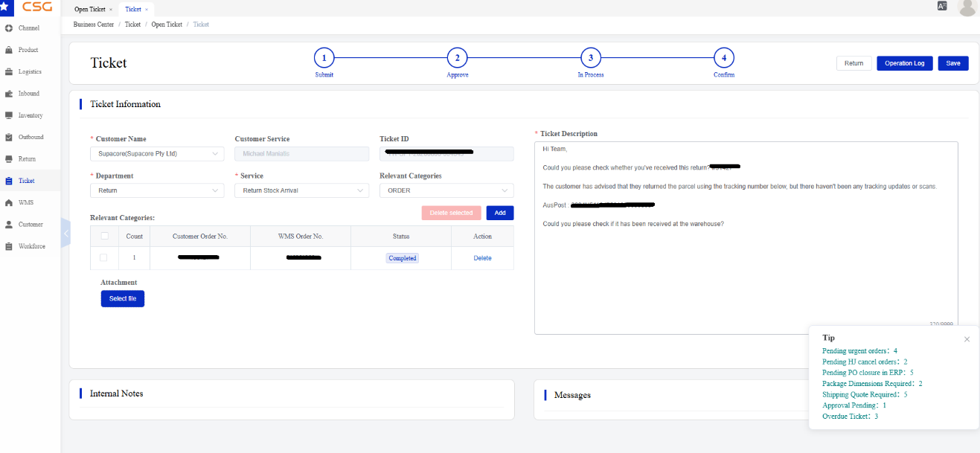Click inside the Ticket Description text area

[x=746, y=238]
